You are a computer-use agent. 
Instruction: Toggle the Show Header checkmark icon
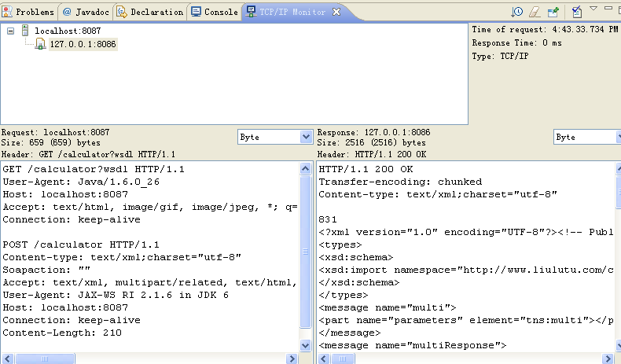[577, 12]
